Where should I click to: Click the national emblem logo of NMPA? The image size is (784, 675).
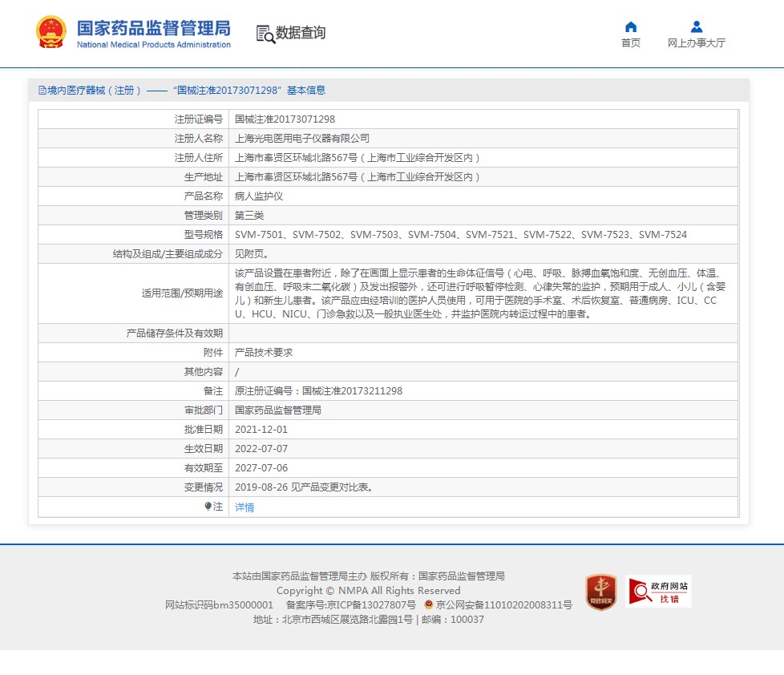(51, 32)
